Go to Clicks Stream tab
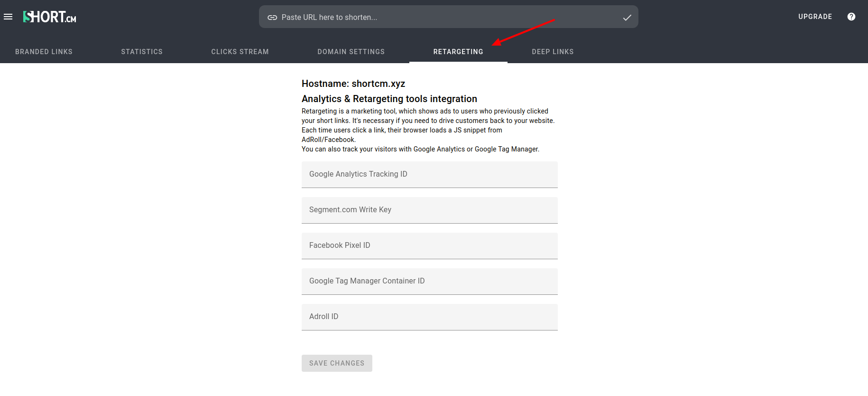Viewport: 868px width, 396px height. [x=240, y=52]
